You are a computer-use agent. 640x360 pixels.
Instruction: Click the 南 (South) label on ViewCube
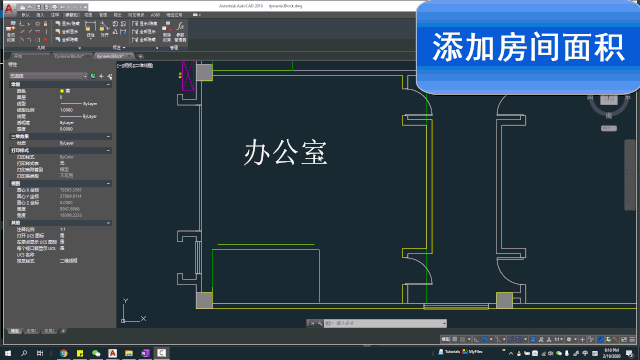pos(609,116)
